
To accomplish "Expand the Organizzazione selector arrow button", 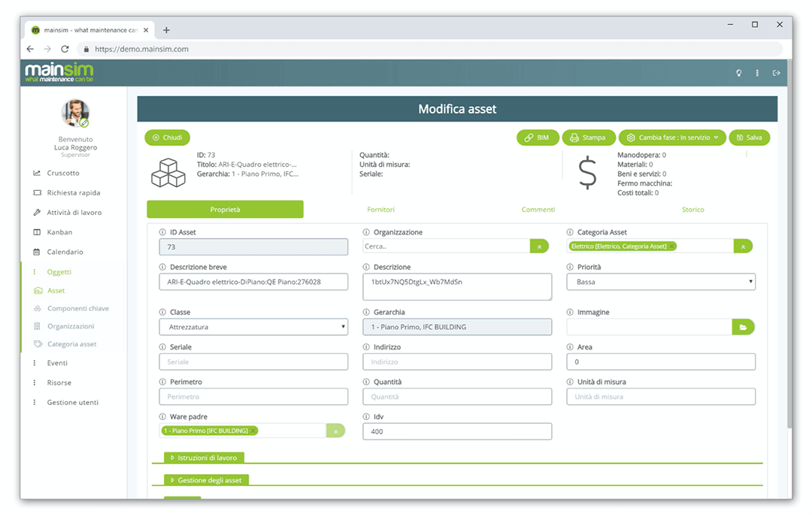I will (539, 246).
